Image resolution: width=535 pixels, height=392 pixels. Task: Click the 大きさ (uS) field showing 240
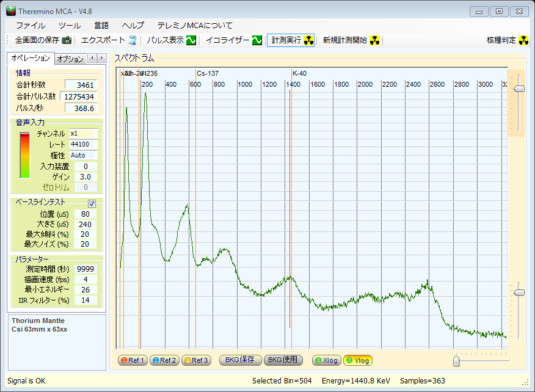click(x=86, y=224)
